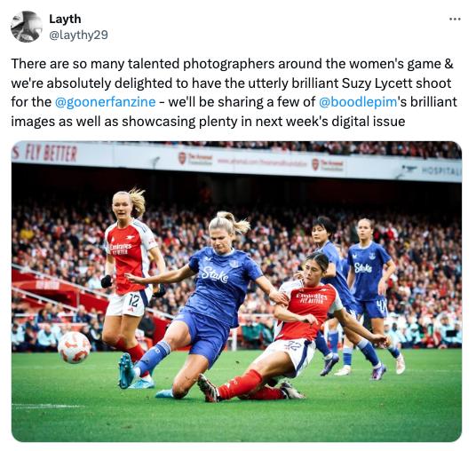Click the tweet text mentioning Suzy Lycett

pyautogui.click(x=234, y=92)
